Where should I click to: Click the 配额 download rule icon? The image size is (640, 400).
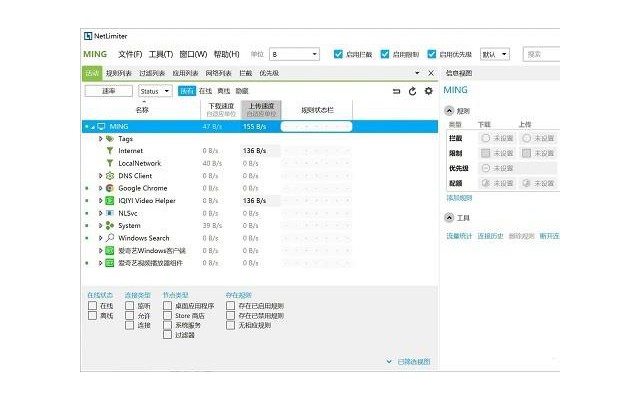[x=485, y=183]
